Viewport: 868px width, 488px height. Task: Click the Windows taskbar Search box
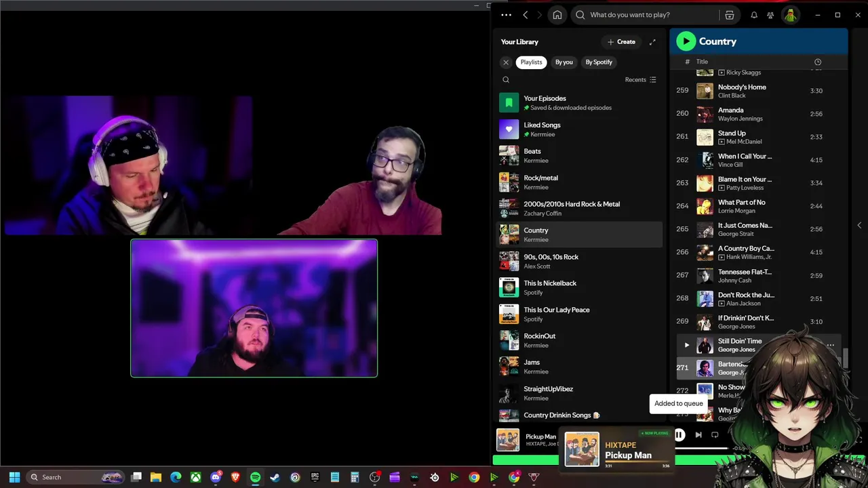coord(75,477)
